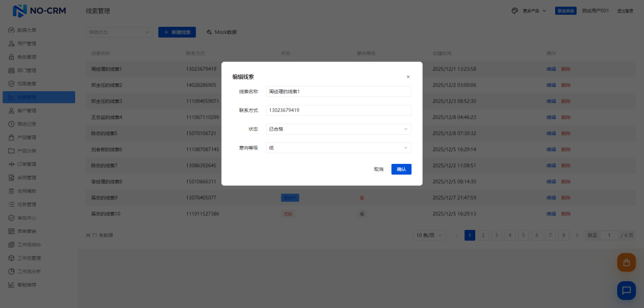Open 工作流待办 via its sidebar icon
Screen dimensions: 644x308
click(x=11, y=245)
